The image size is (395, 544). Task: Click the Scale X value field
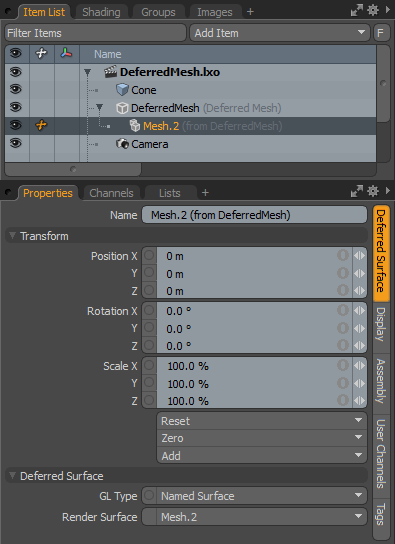coord(247,366)
